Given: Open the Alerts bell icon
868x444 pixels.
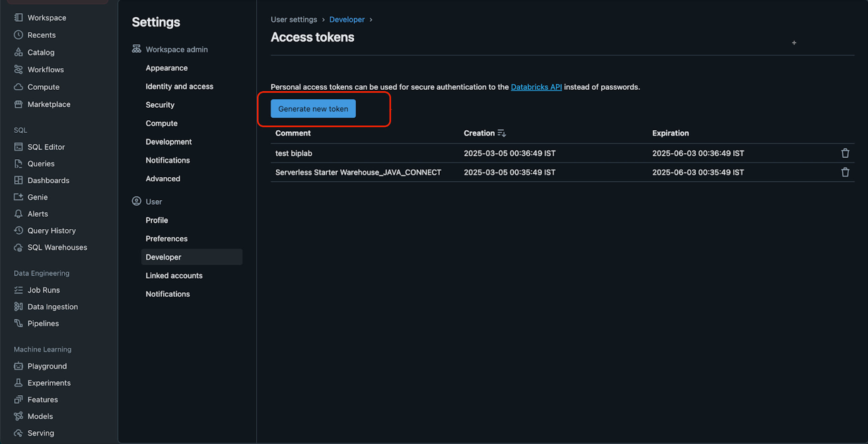Looking at the screenshot, I should (18, 214).
